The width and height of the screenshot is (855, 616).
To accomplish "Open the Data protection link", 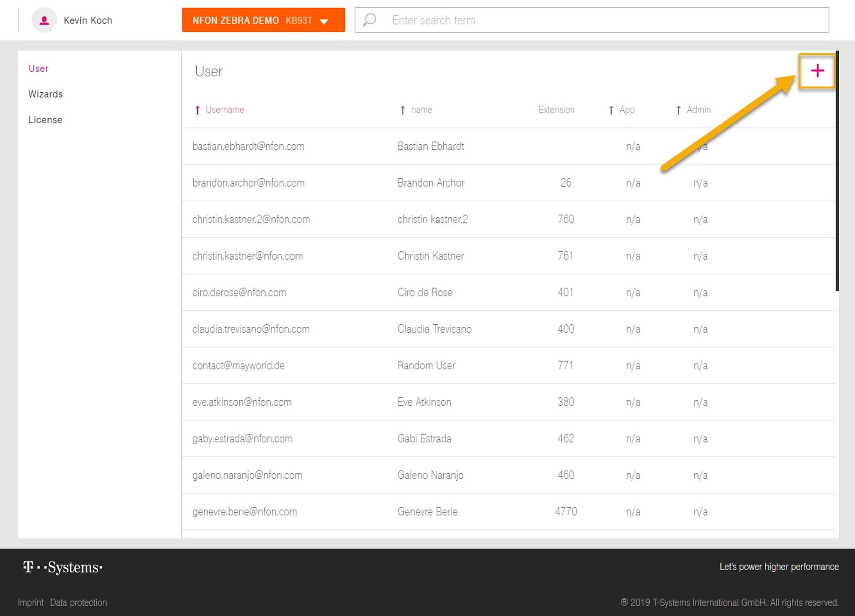I will (78, 602).
